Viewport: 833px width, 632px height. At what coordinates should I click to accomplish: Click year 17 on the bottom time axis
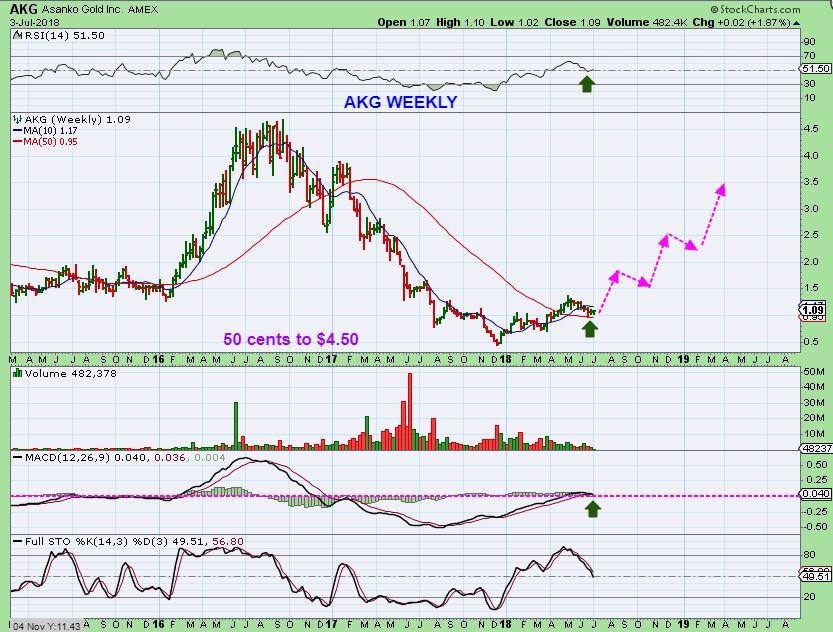coord(332,624)
